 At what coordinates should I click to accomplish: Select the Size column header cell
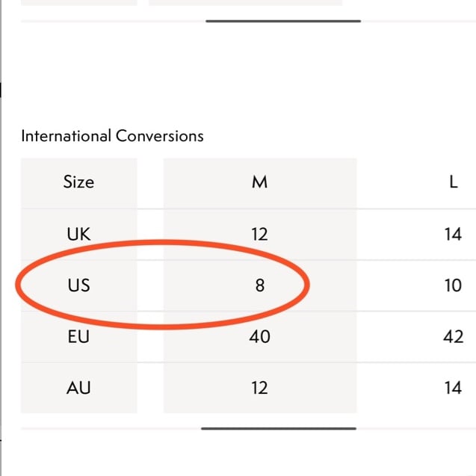point(78,182)
